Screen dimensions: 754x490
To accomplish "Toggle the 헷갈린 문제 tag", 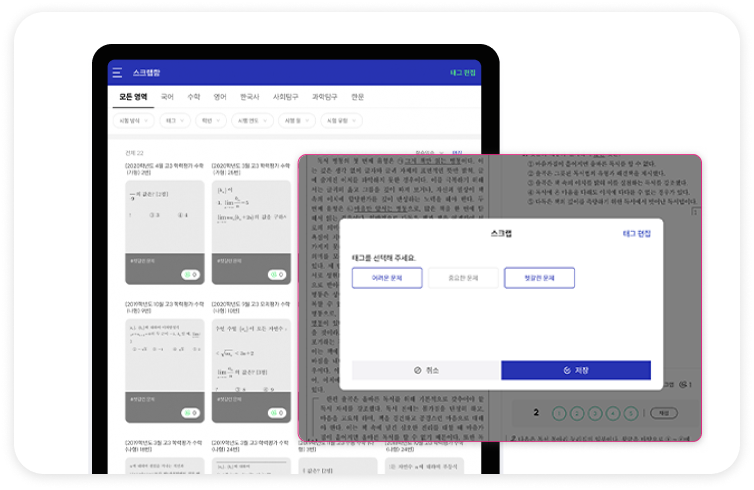I will (539, 278).
